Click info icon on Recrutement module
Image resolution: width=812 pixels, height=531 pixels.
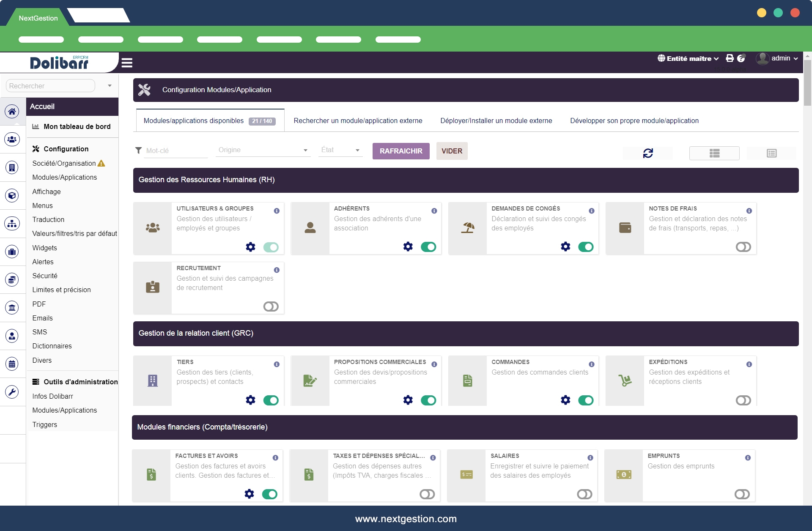(x=277, y=270)
